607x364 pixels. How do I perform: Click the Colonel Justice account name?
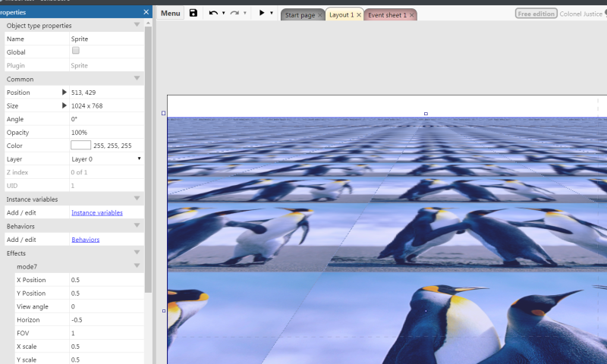point(580,14)
